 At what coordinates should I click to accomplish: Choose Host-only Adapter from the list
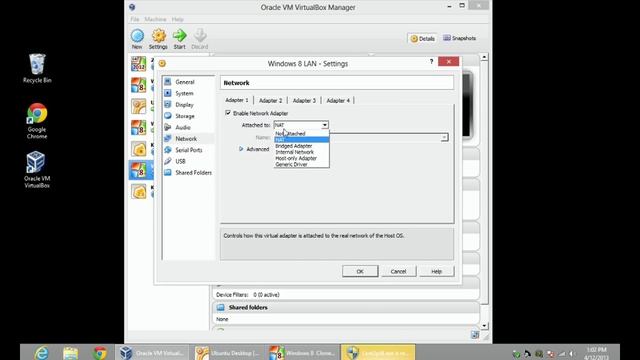click(x=302, y=158)
